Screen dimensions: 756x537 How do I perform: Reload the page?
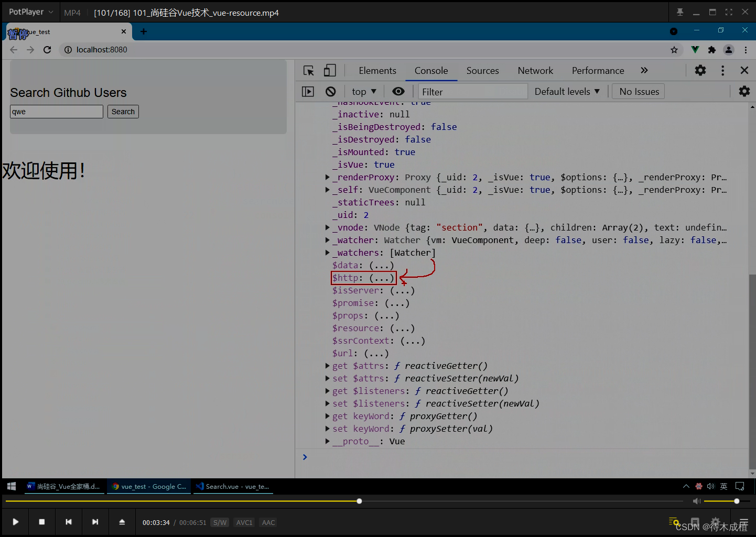point(47,50)
